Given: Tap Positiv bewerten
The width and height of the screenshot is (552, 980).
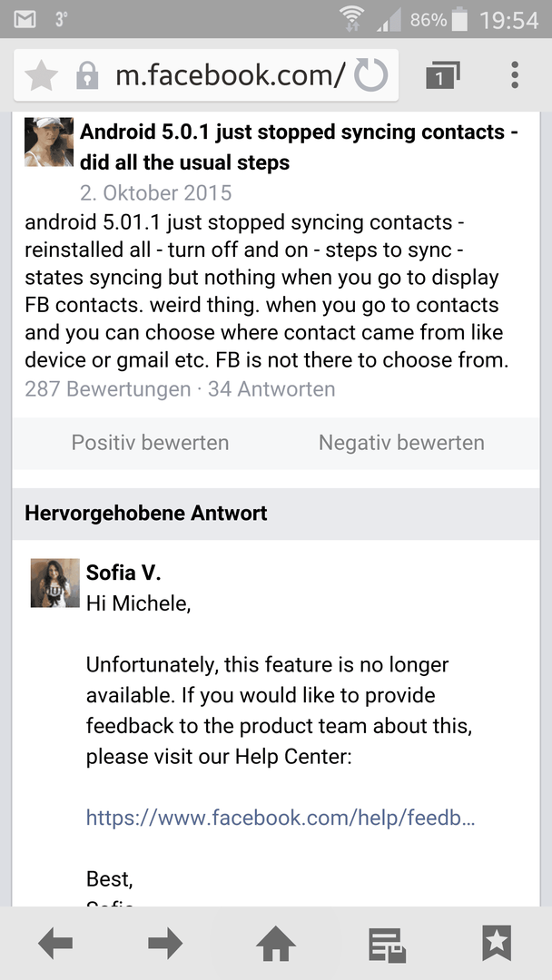Looking at the screenshot, I should click(x=150, y=443).
